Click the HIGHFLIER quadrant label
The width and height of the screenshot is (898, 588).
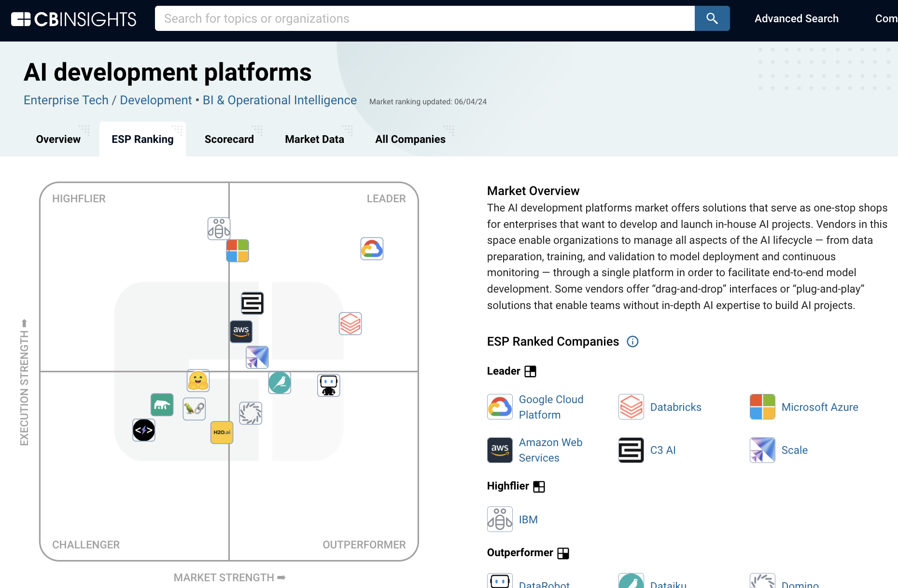[x=79, y=198]
